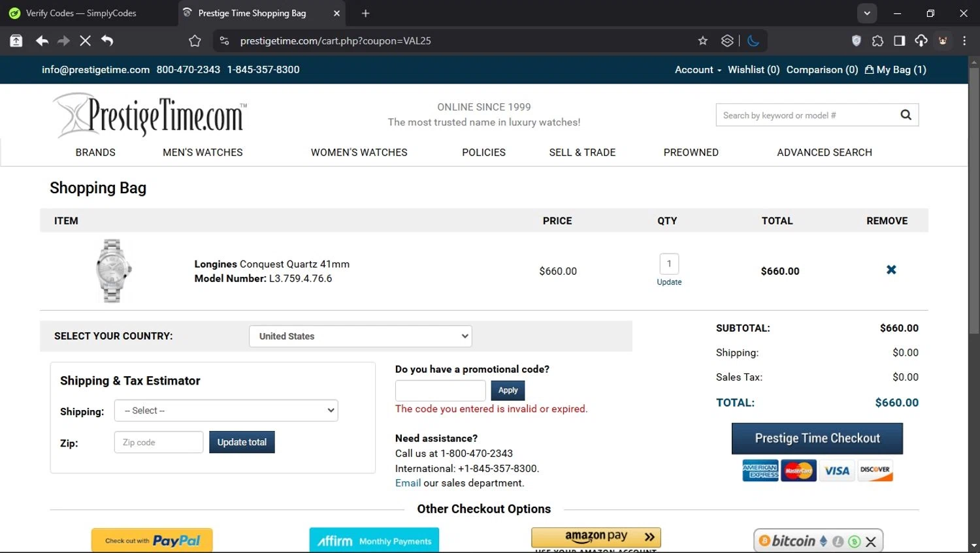980x553 pixels.
Task: Click the American Express card icon
Action: click(x=760, y=471)
